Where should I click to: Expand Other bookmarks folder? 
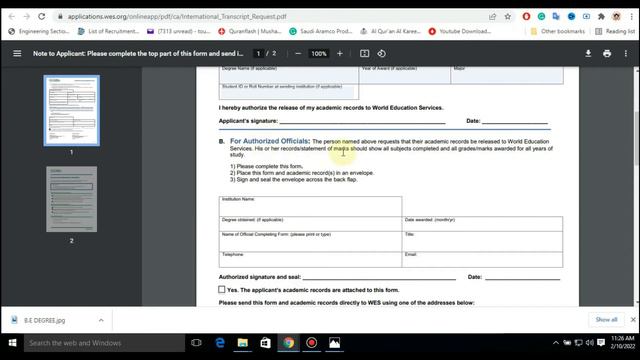558,31
